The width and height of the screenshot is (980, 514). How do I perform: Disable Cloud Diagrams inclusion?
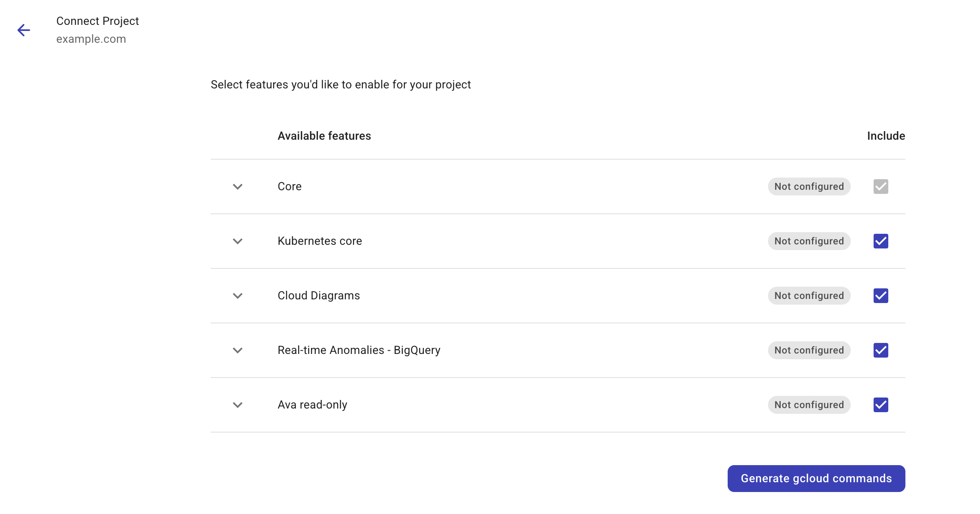click(x=880, y=296)
